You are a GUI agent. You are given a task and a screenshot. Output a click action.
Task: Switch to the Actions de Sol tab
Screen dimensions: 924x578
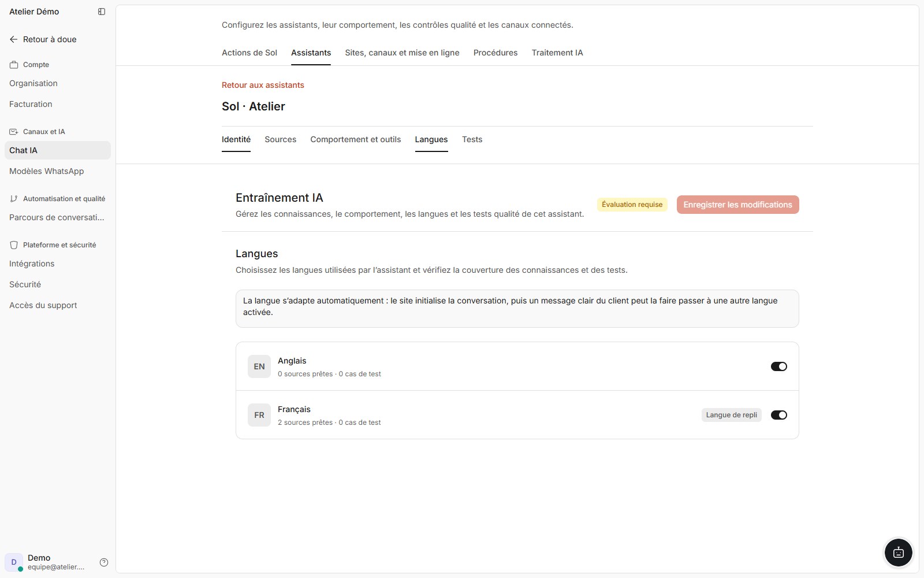point(249,53)
